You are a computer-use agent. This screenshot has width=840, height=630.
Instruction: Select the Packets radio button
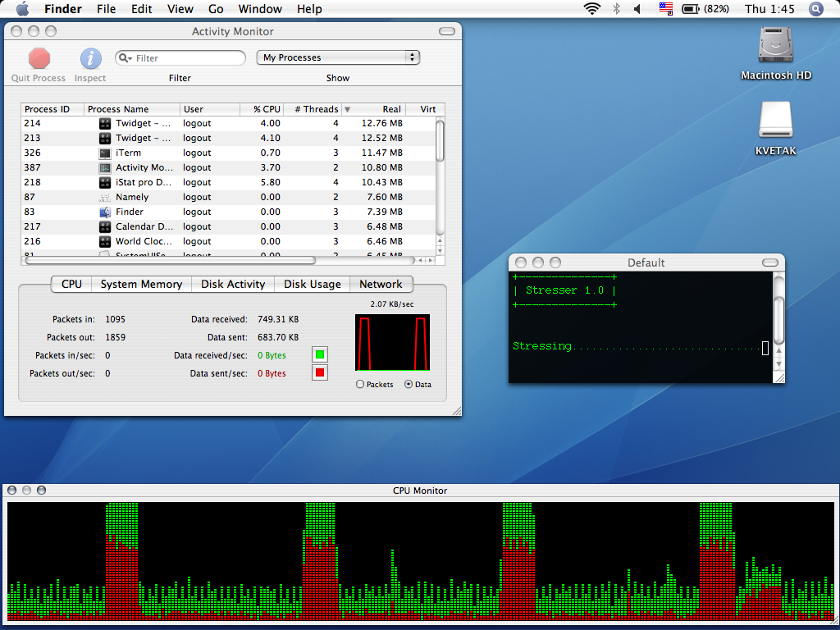361,385
